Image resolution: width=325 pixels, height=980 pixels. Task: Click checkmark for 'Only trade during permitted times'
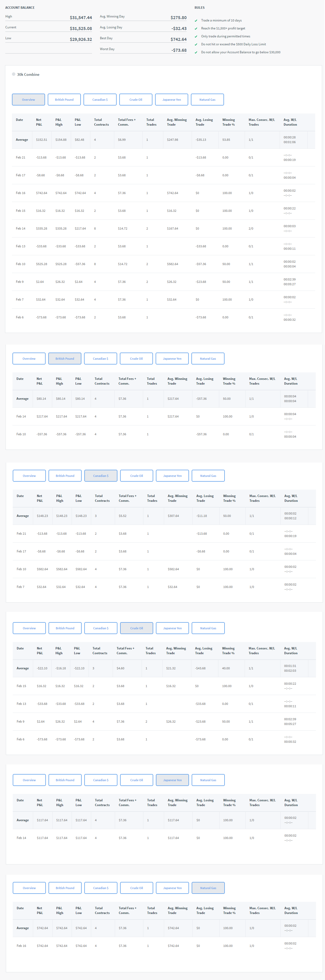[196, 37]
